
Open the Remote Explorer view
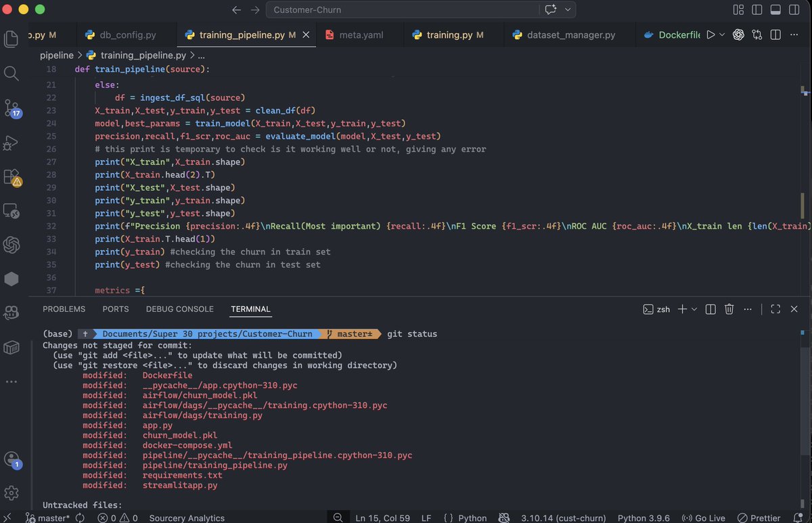(x=12, y=210)
